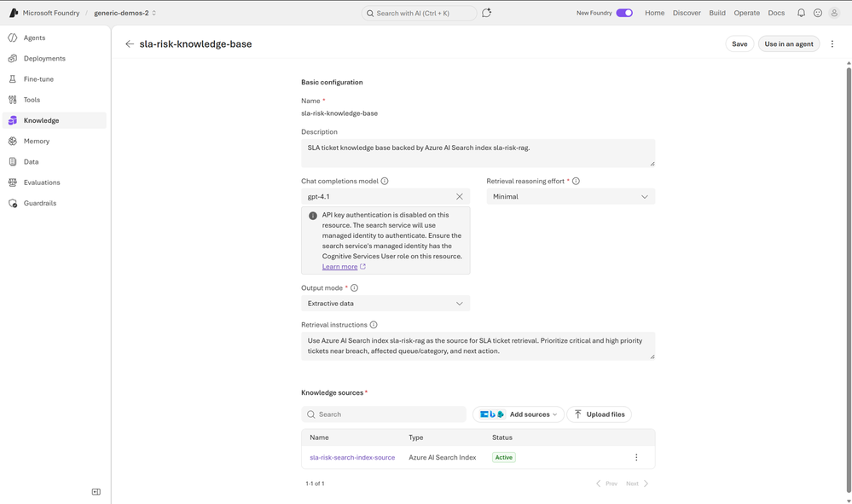Click the Tools sidebar icon
This screenshot has width=852, height=504.
(13, 100)
